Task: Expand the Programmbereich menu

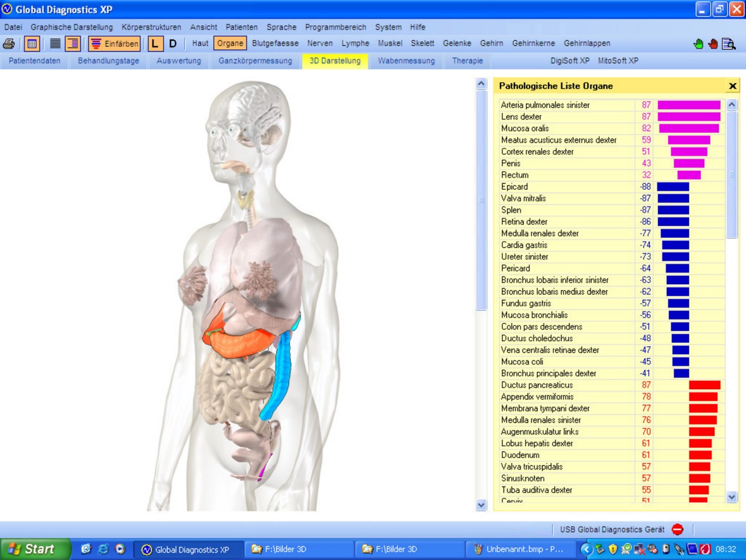Action: (335, 27)
